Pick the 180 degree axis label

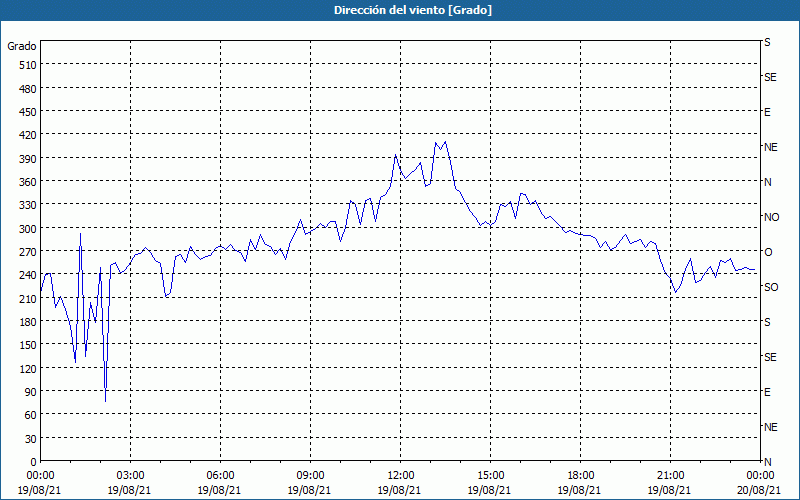[x=29, y=322]
